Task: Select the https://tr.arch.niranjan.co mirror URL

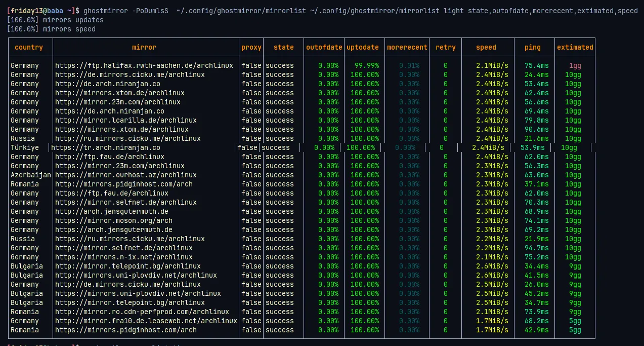Action: point(106,147)
